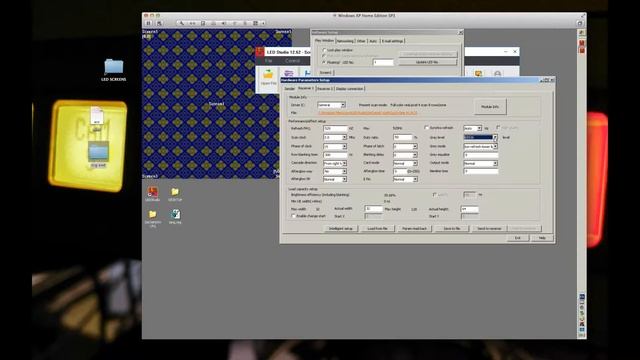Click the yellow monitor icon in LED Studio toolbar

click(478, 73)
